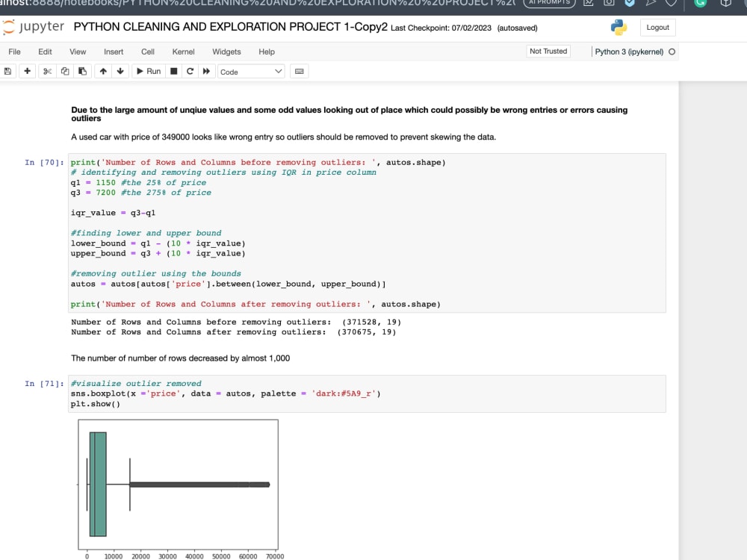Screen dimensions: 747x560
Task: Click the 'upper_bound = q3 +' code line
Action: (158, 253)
